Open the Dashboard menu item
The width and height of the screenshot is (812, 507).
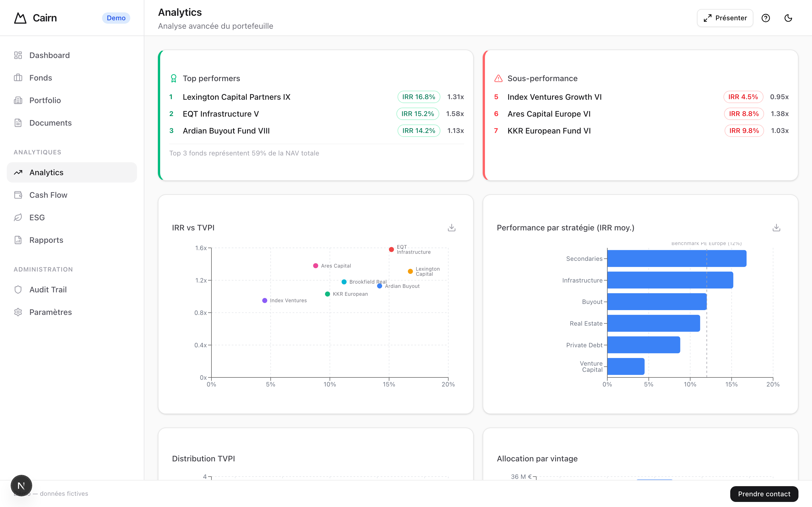point(49,55)
